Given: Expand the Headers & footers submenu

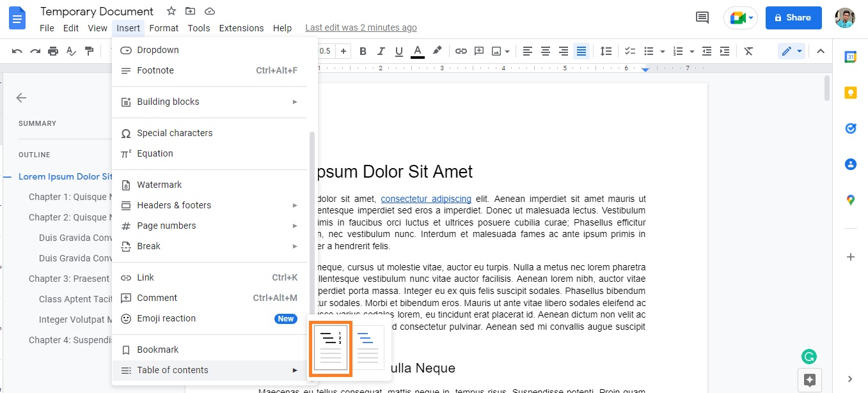Looking at the screenshot, I should [x=174, y=204].
